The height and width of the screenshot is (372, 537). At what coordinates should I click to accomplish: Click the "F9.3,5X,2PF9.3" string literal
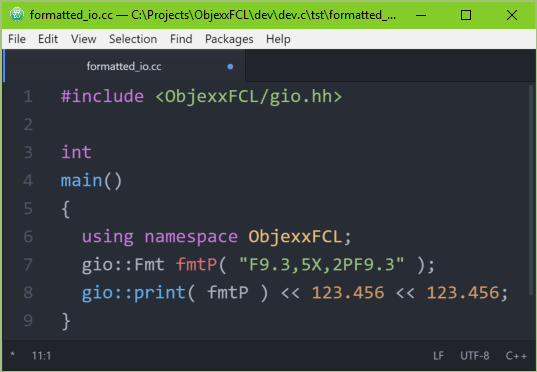click(322, 264)
